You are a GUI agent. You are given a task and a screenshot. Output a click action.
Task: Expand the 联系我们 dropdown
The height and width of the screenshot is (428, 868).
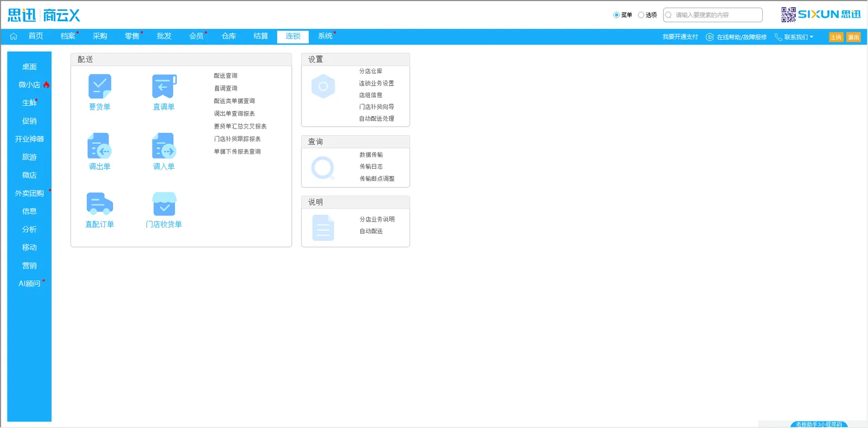812,37
